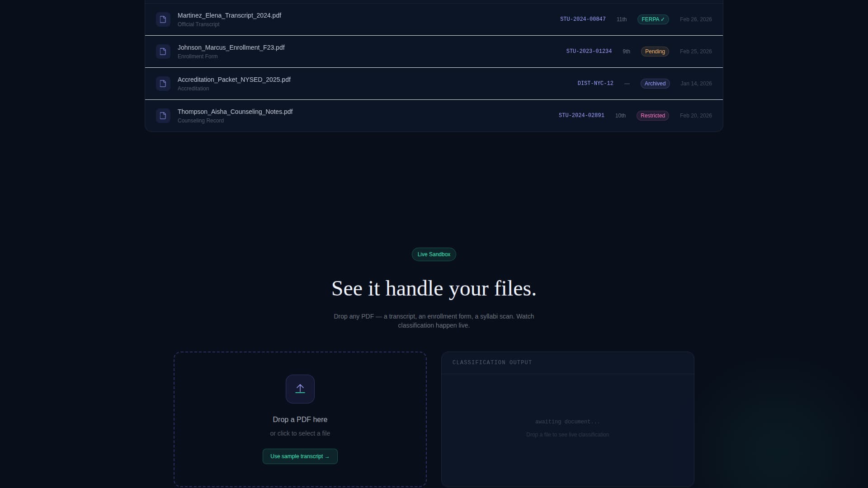Click student ID STU-2024-00847

click(583, 19)
